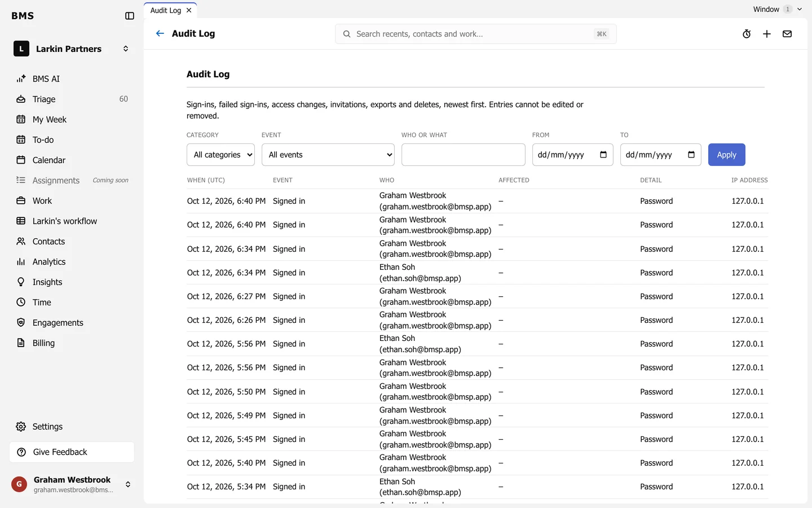Image resolution: width=812 pixels, height=508 pixels.
Task: Open the To date calendar picker icon
Action: point(691,155)
